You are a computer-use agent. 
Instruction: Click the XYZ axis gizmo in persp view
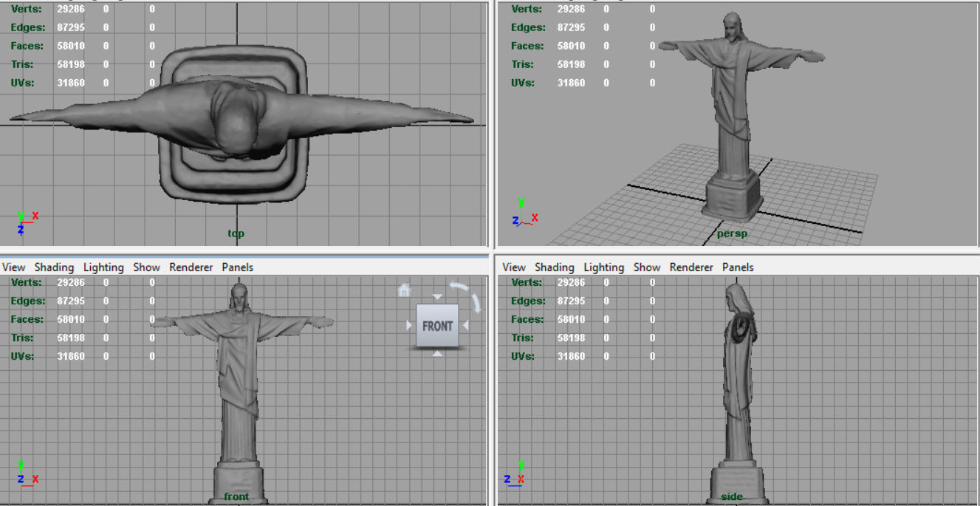tap(524, 212)
